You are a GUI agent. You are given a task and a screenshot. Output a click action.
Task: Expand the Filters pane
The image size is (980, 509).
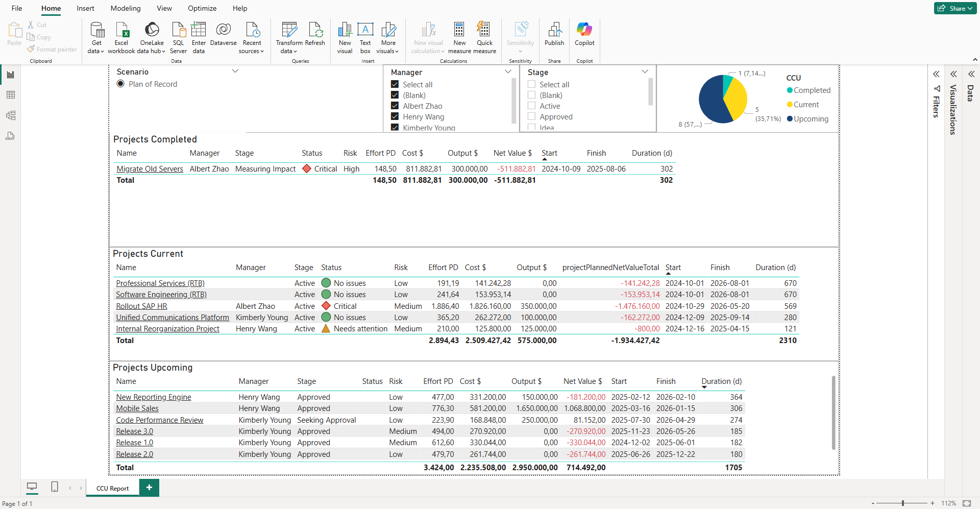pyautogui.click(x=936, y=74)
